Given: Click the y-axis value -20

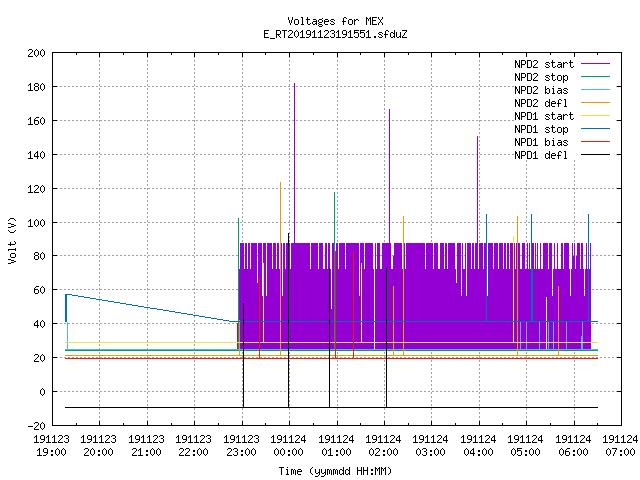Looking at the screenshot, I should pyautogui.click(x=36, y=426).
